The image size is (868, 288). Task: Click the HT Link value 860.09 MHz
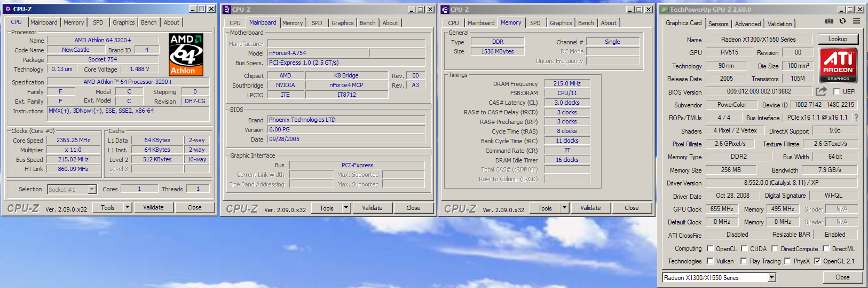click(x=73, y=169)
